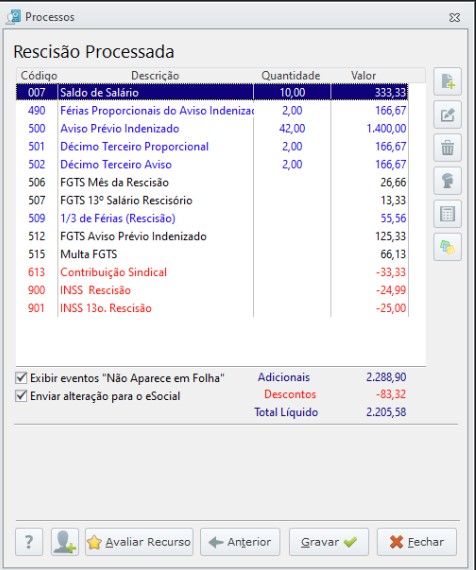Viewport: 476px width, 570px height.
Task: Uncheck Enviar alteração para o eSocial
Action: [x=21, y=396]
